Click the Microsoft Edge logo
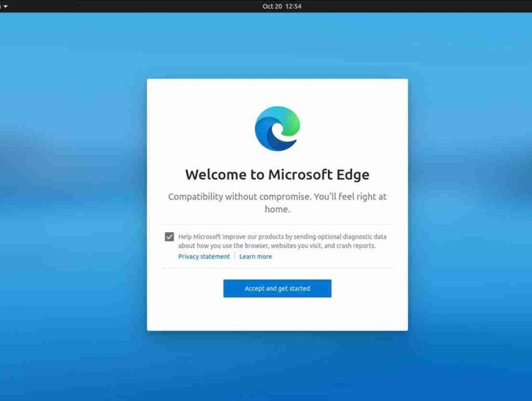The image size is (532, 401). 278,129
